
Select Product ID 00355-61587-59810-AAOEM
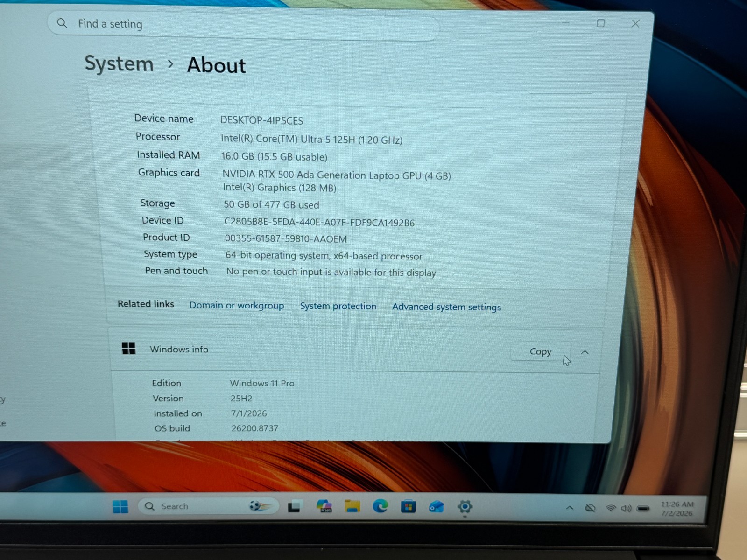click(x=286, y=239)
